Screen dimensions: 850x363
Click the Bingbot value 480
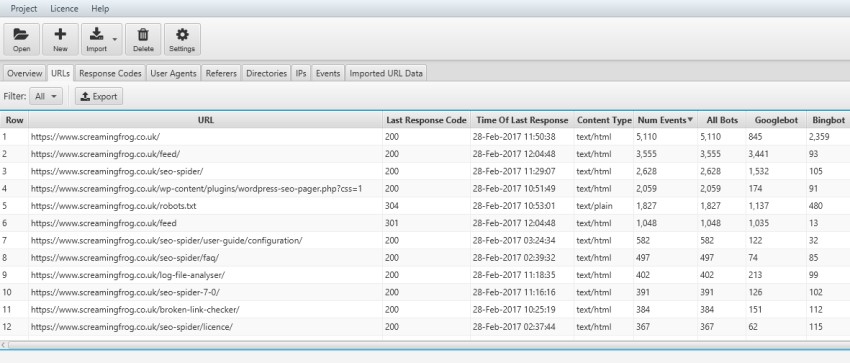(815, 206)
